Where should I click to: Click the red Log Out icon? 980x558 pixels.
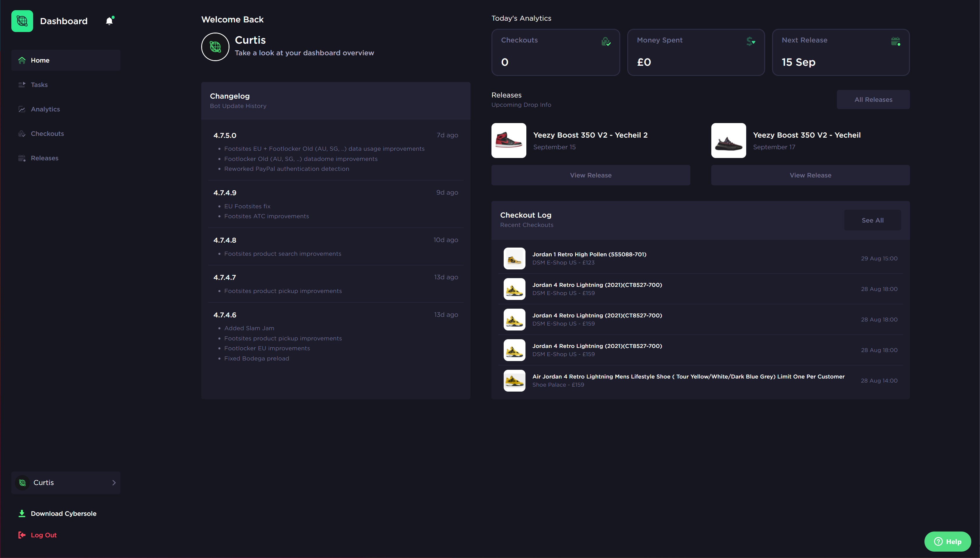click(x=22, y=535)
